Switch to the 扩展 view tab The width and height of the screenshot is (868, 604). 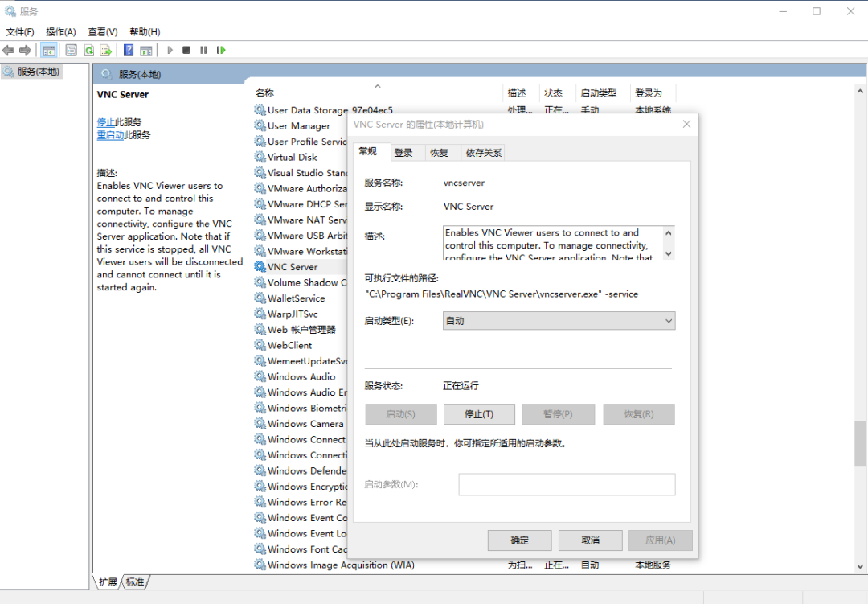(x=108, y=581)
